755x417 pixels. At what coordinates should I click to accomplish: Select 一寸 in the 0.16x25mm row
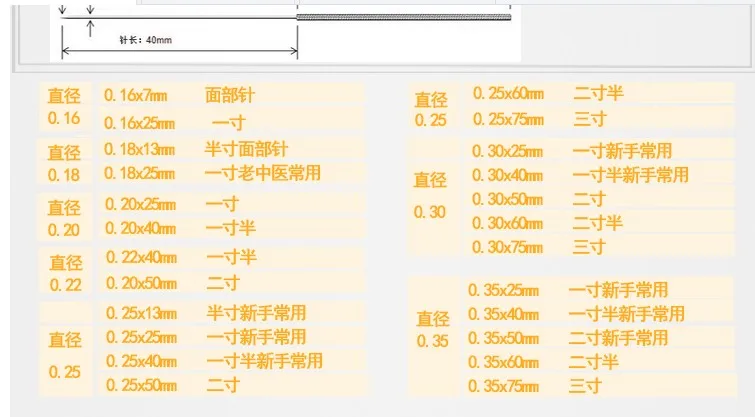point(229,123)
